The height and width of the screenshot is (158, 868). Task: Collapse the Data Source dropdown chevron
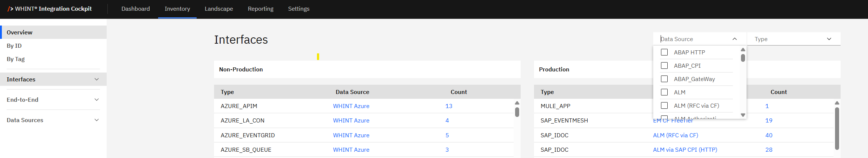click(x=734, y=39)
